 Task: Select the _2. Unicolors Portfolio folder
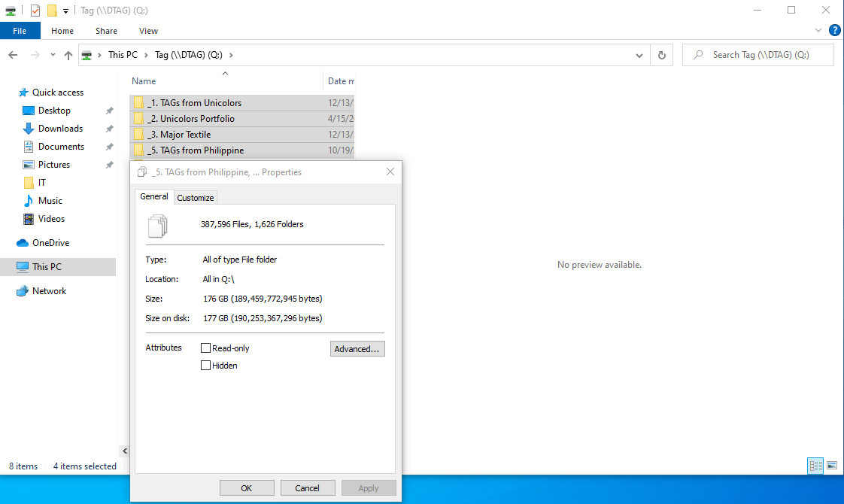pos(241,118)
